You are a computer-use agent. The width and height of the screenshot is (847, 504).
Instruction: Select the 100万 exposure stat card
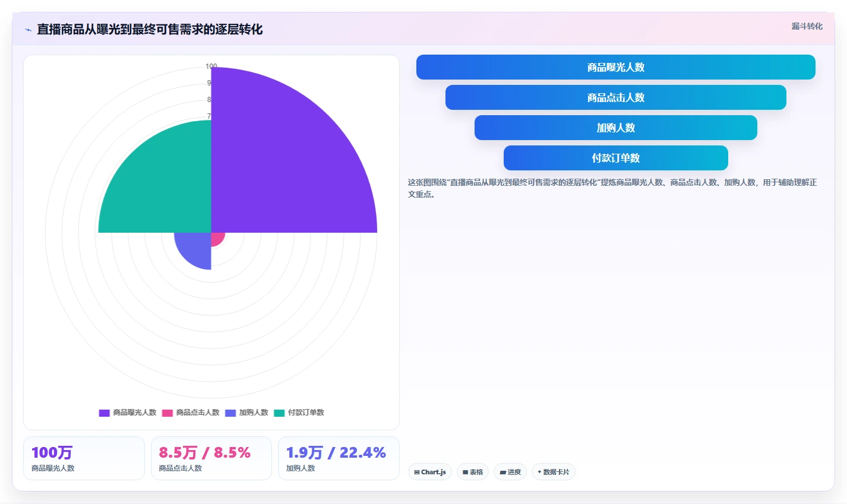pos(84,458)
